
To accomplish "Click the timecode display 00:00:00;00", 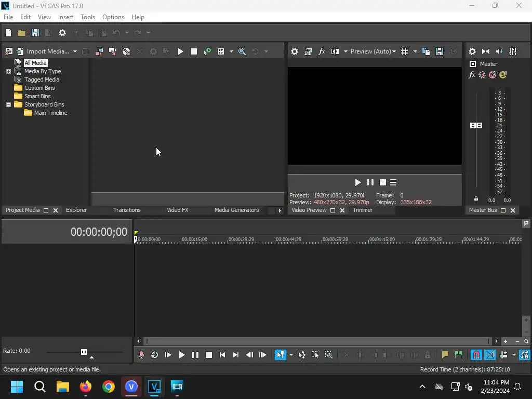I will (x=99, y=232).
